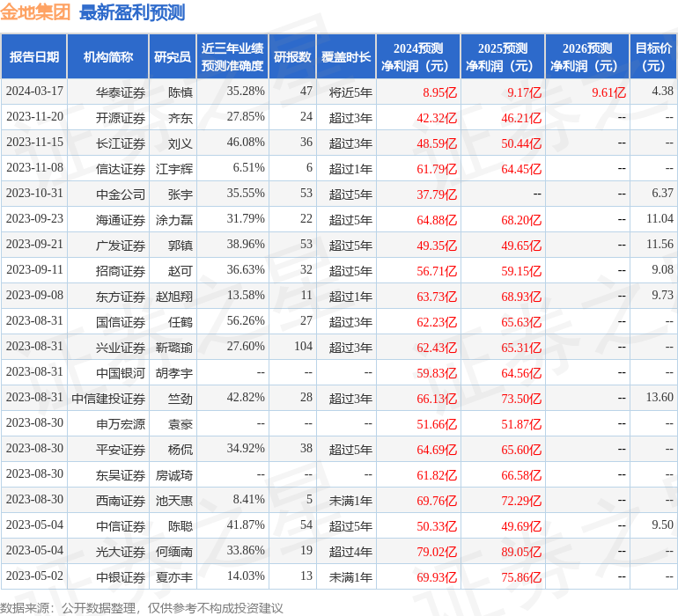The width and height of the screenshot is (678, 616).
Task: Click accuracy value 56.26%
Action: 246,320
